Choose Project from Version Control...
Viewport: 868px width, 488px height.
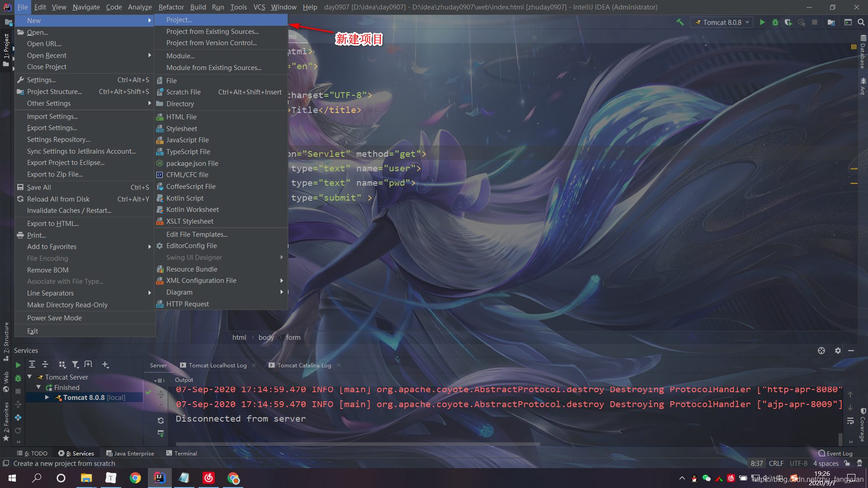(x=221, y=43)
